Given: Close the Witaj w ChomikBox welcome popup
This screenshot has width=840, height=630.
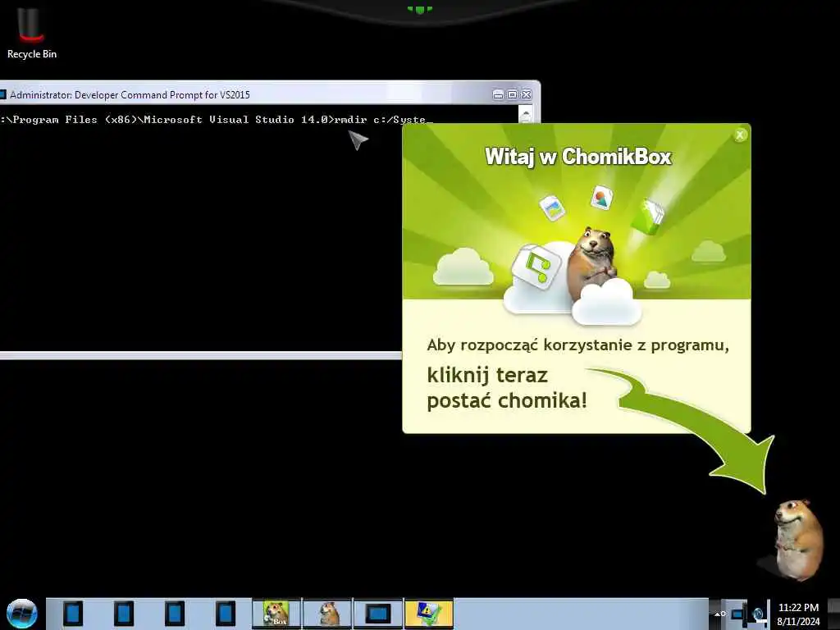Looking at the screenshot, I should 740,135.
